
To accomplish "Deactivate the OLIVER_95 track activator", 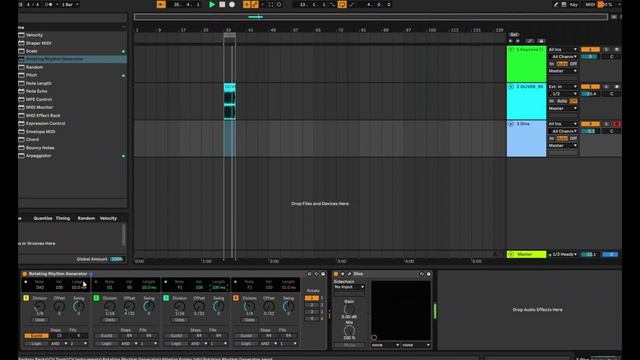I will click(590, 87).
